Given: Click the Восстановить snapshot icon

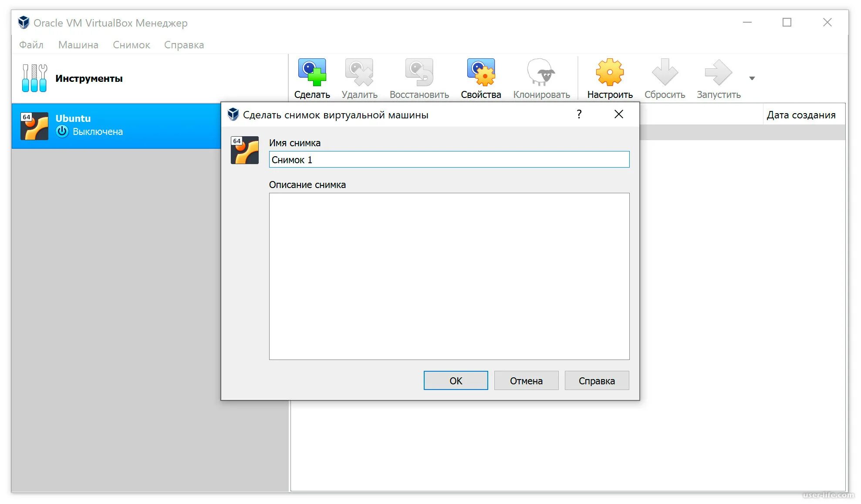Looking at the screenshot, I should tap(419, 72).
